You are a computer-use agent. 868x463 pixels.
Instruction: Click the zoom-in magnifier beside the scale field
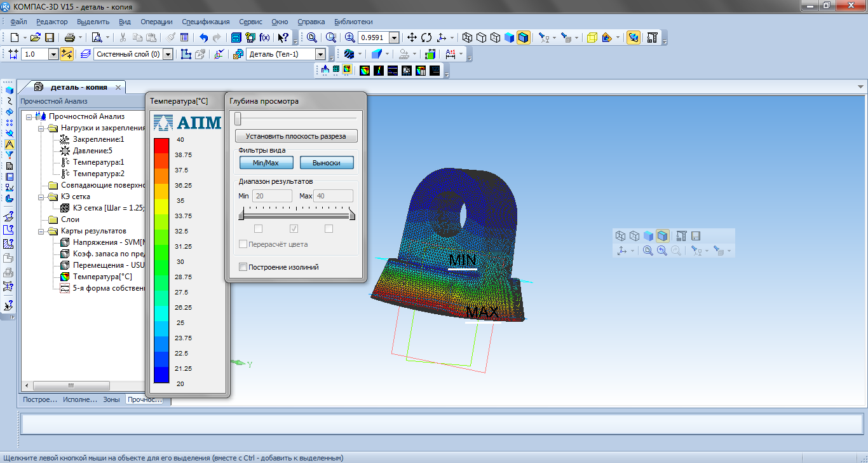[349, 38]
